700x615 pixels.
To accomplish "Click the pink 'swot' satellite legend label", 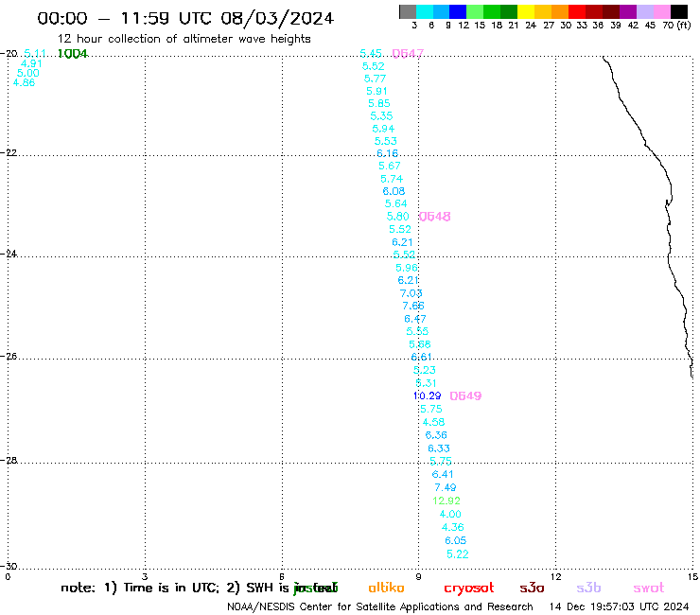I will tap(649, 589).
